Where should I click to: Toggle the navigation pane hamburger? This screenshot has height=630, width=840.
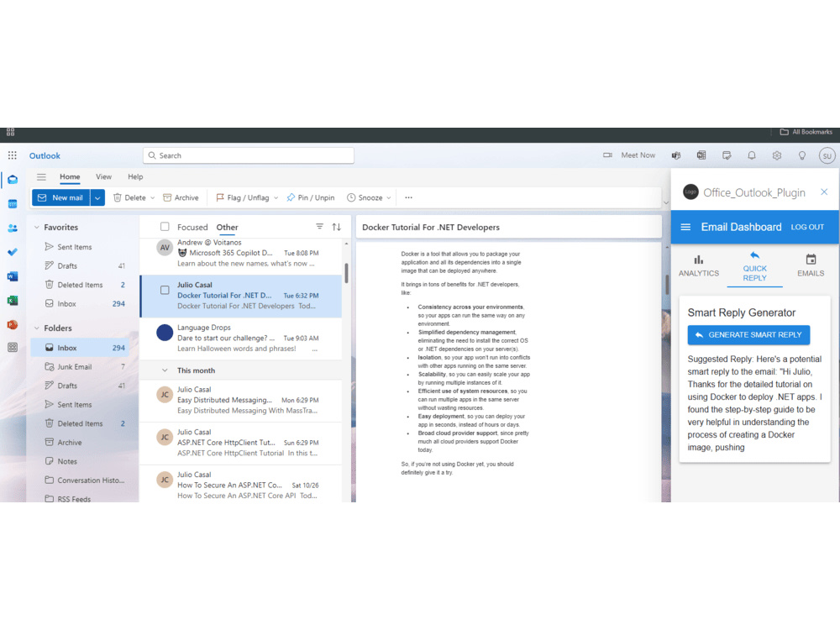click(41, 176)
